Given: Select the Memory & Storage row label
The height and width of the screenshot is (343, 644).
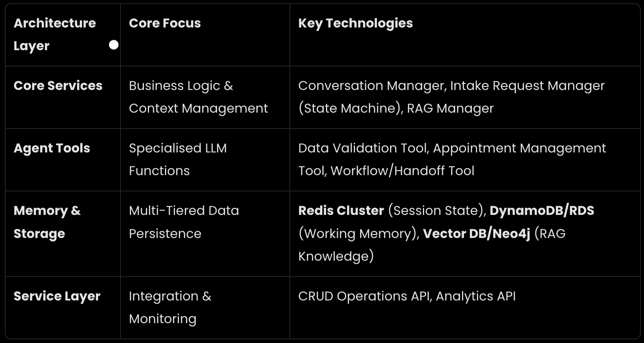Looking at the screenshot, I should [x=47, y=222].
